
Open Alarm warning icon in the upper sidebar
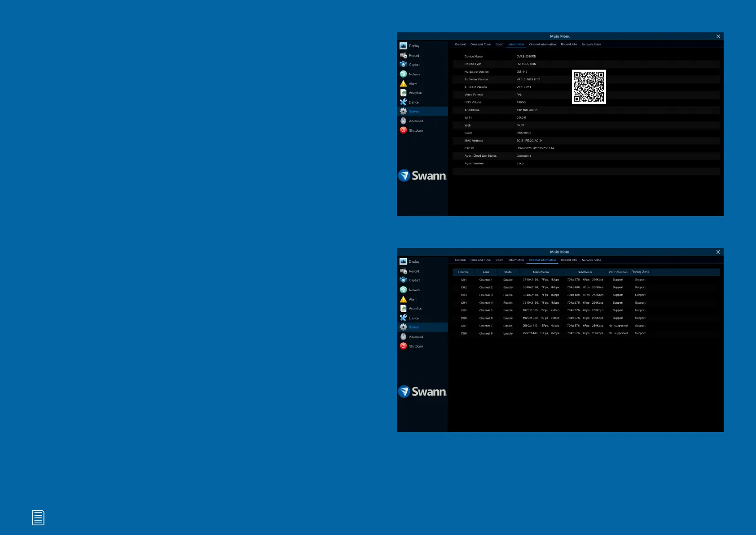click(x=403, y=84)
